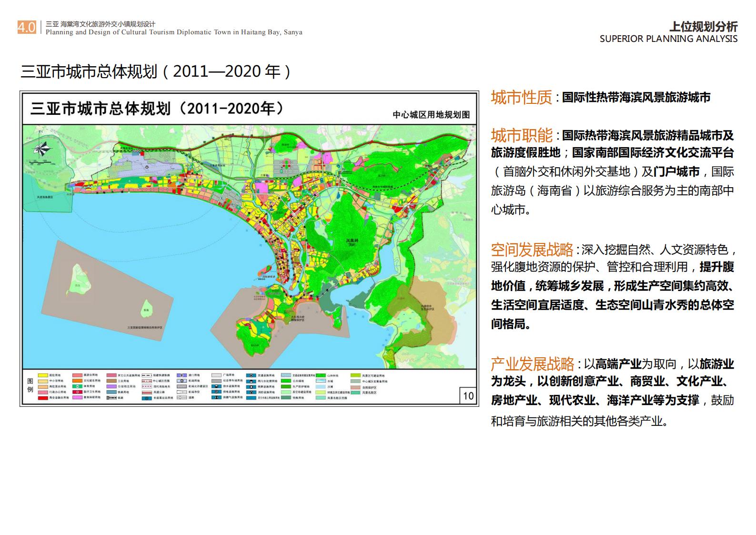The height and width of the screenshot is (535, 756).
Task: Select the red 商业金融业用地 legend swatch
Action: (43, 398)
